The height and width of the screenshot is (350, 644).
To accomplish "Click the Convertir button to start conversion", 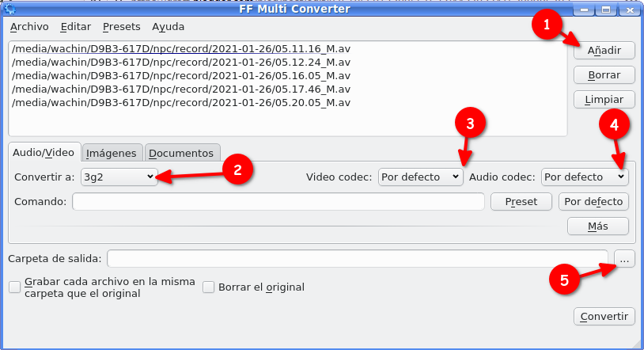I will tap(604, 316).
